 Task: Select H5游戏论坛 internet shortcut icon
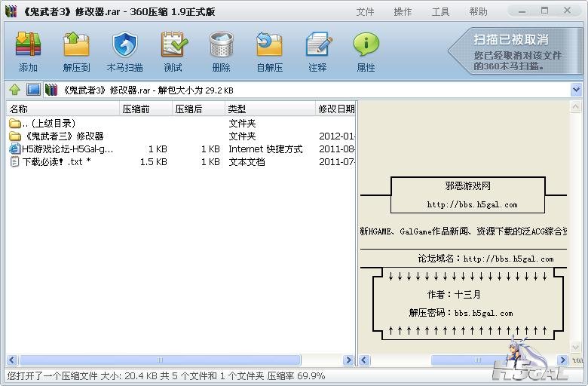(14, 149)
